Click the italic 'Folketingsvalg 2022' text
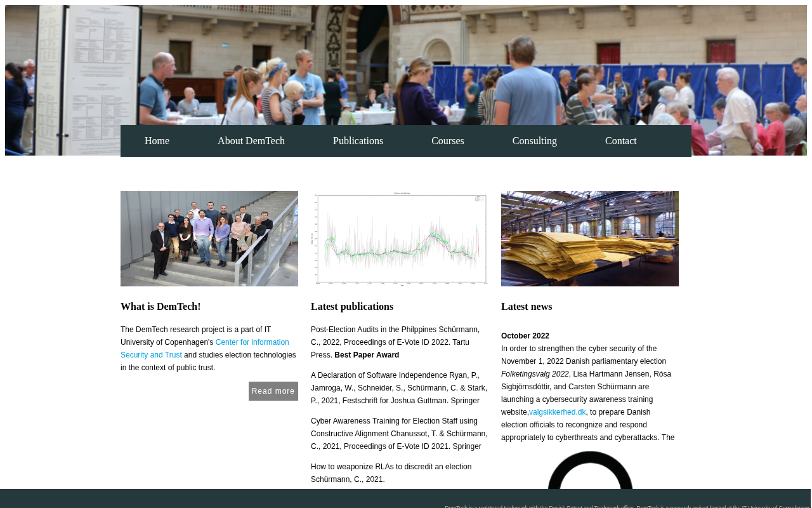 535,374
